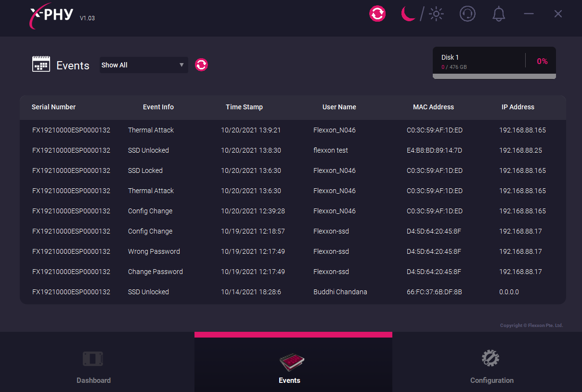Screen dimensions: 582x392
Task: Open the support headset icon
Action: coord(467,14)
